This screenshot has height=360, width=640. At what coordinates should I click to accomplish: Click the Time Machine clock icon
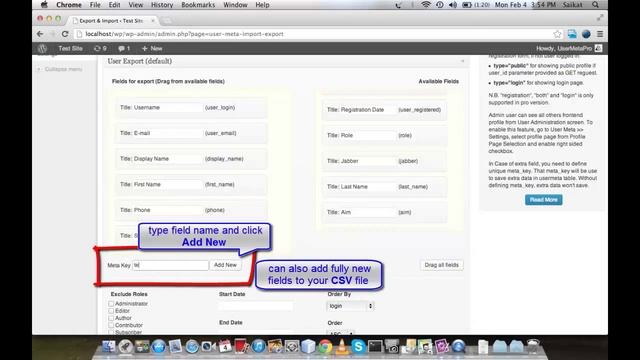coord(440,5)
